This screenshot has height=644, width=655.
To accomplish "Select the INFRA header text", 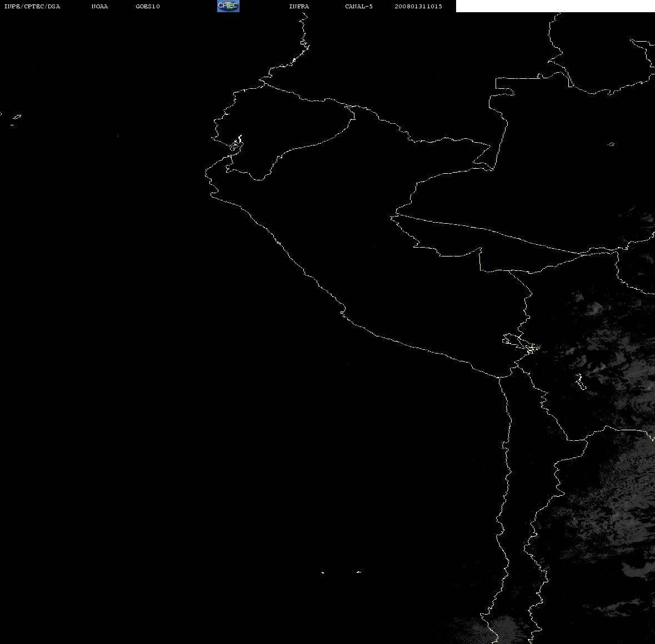I will click(299, 6).
